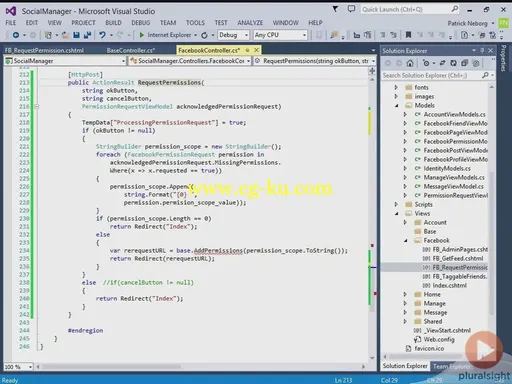
Task: Click the Increase Indent toolbar icon
Action: point(394,35)
